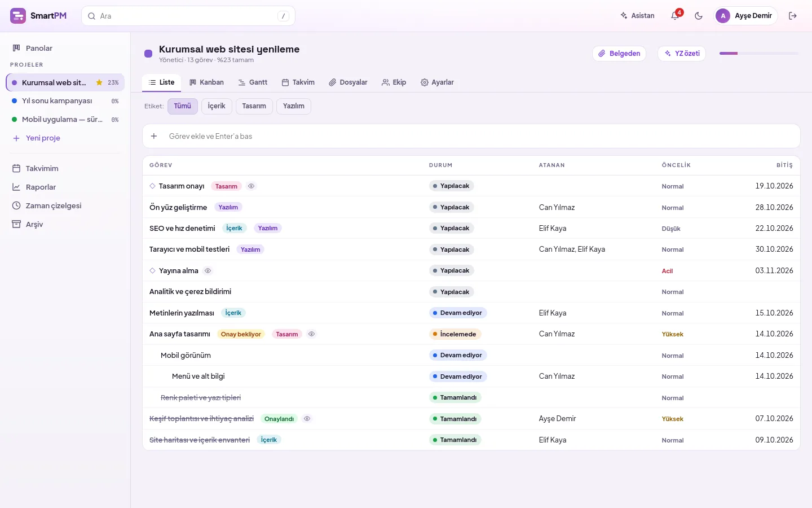
Task: Open Raporlar reports page
Action: click(x=65, y=187)
